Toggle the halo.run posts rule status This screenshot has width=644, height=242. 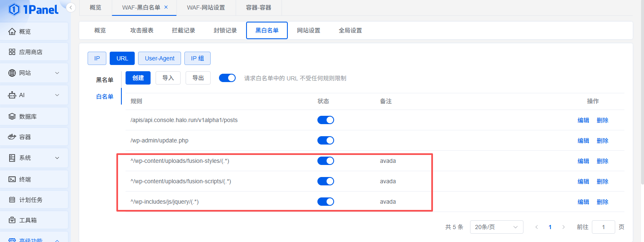[x=326, y=120]
